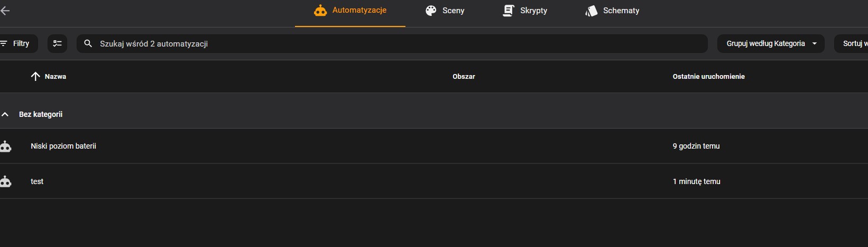Image resolution: width=868 pixels, height=247 pixels.
Task: Focus the Szukaj wśród 2 automatyzacji field
Action: click(396, 43)
